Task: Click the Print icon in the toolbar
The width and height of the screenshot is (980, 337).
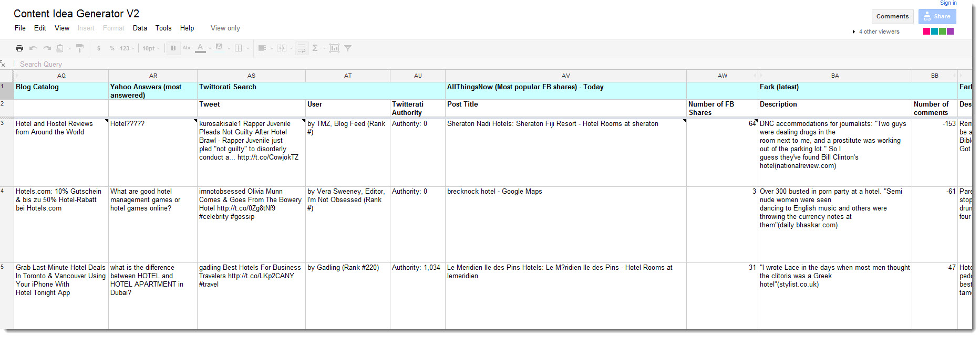Action: [19, 48]
